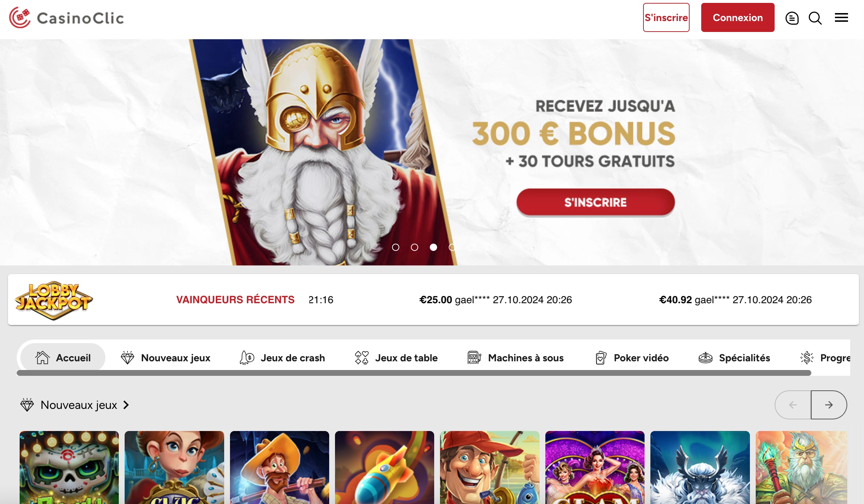Viewport: 864px width, 504px height.
Task: Click the slot machine icon for Machines à sous
Action: [474, 358]
